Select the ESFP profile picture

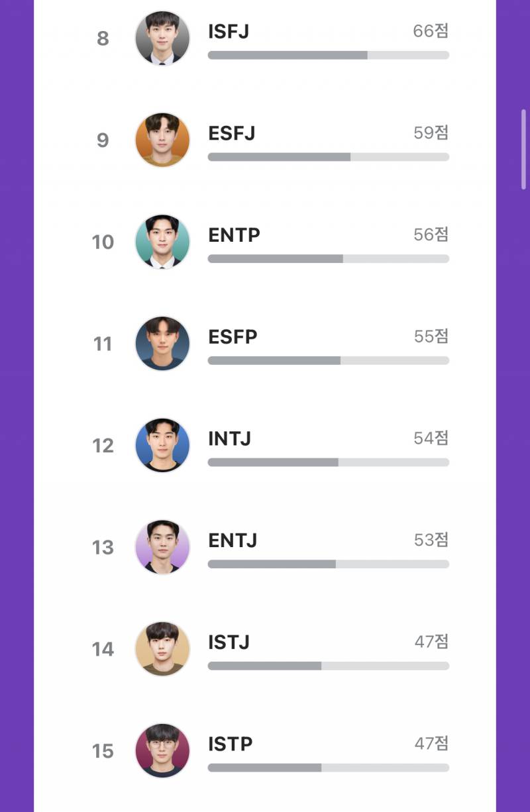pyautogui.click(x=162, y=343)
